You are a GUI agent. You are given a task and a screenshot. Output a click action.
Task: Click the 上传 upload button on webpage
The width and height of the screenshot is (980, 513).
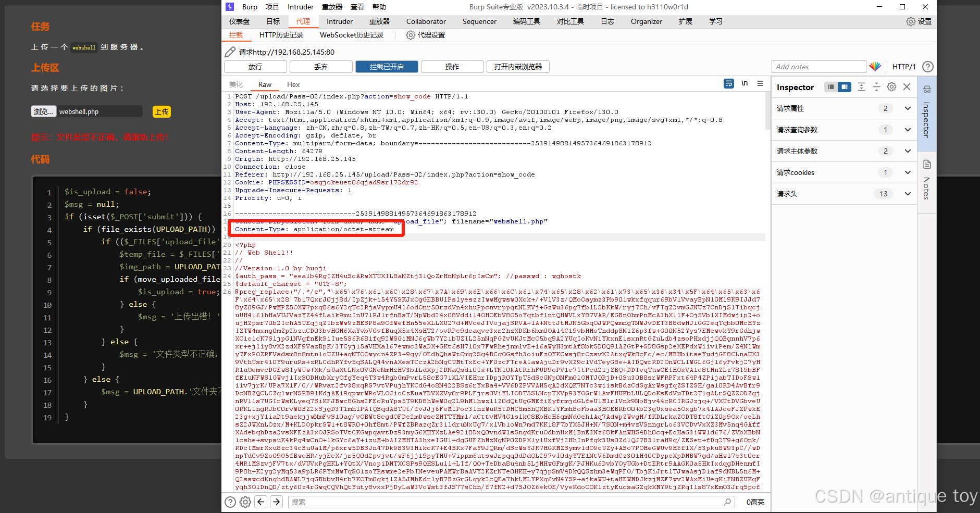pyautogui.click(x=162, y=111)
